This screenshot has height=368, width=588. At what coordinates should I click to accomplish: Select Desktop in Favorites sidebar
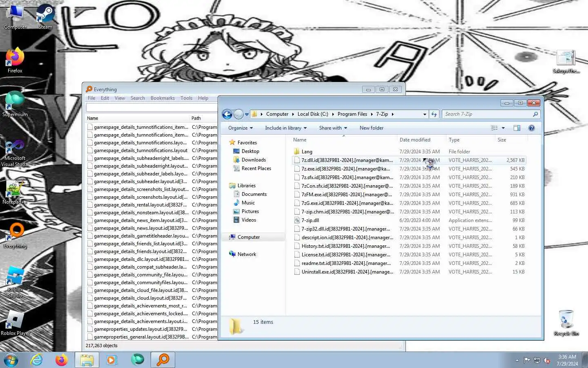pos(250,151)
